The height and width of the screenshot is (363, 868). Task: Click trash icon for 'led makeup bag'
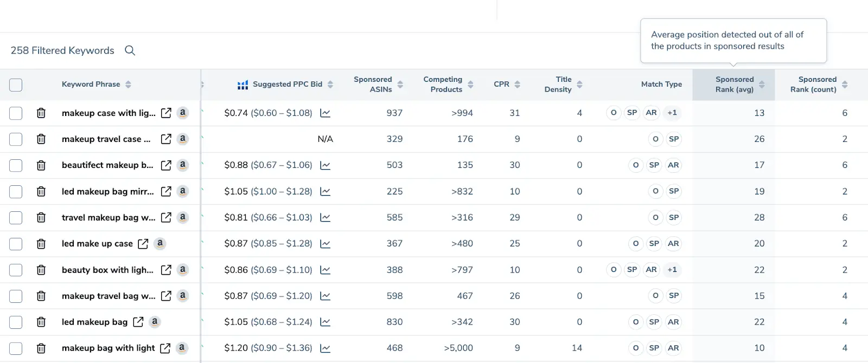pos(41,322)
